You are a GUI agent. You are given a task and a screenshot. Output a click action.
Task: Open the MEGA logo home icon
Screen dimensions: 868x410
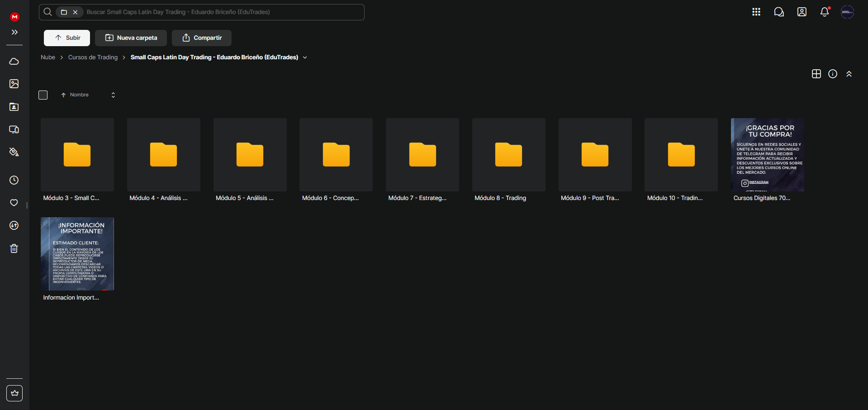coord(14,17)
